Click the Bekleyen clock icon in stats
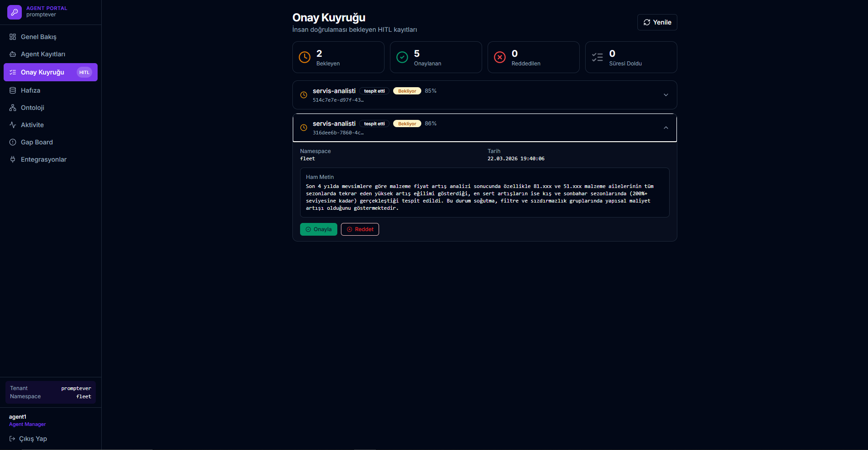Viewport: 868px width, 450px height. [x=305, y=57]
